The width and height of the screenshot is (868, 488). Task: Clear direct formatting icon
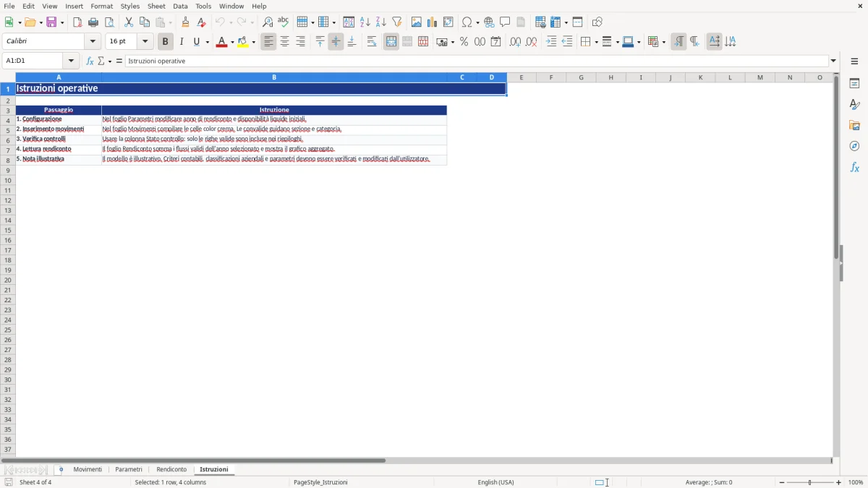click(x=201, y=22)
